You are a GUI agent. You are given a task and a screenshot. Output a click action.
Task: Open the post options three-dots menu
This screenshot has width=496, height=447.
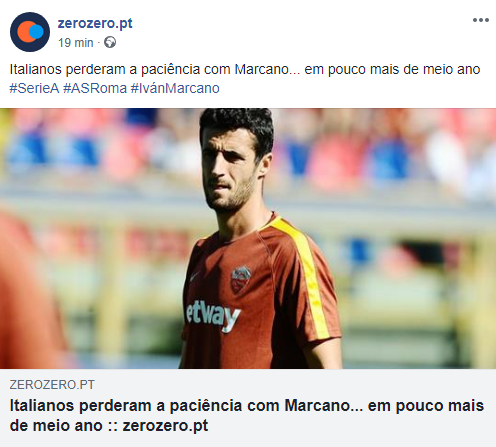pos(481,20)
